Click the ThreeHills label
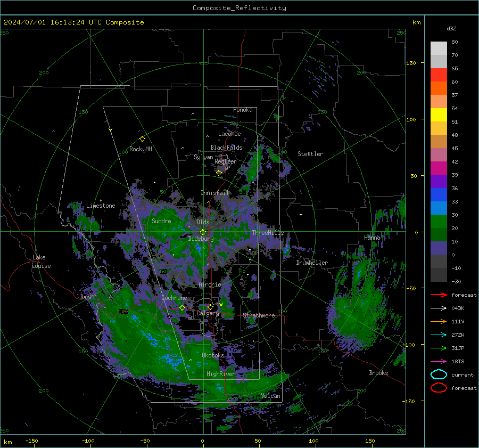Screen dimensions: 479x448 (268, 233)
